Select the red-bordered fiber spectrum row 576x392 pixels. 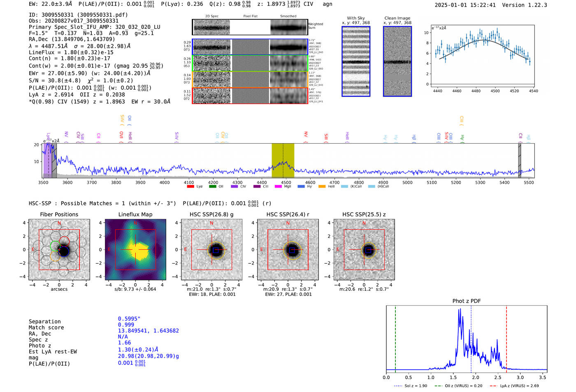pyautogui.click(x=250, y=95)
